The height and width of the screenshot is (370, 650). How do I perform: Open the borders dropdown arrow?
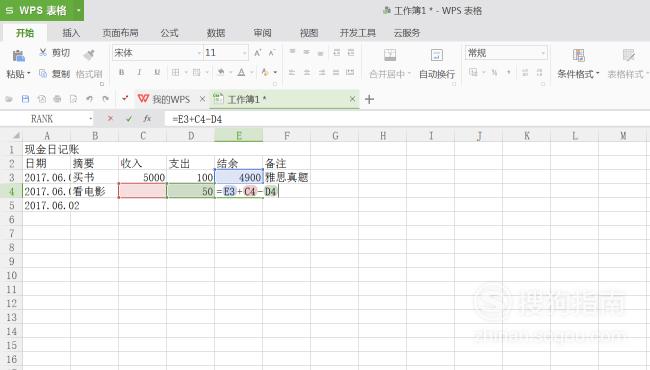[186, 73]
